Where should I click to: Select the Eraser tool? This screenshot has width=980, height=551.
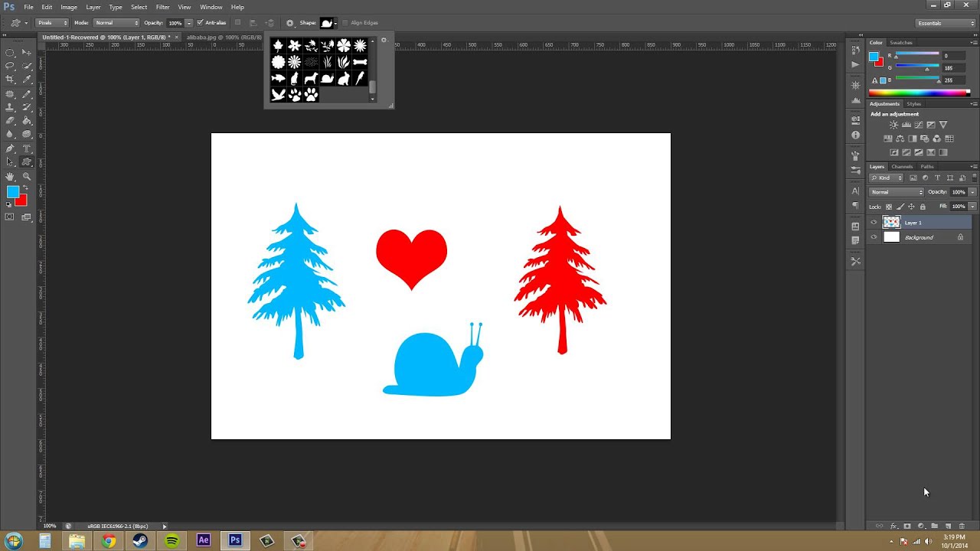point(10,120)
